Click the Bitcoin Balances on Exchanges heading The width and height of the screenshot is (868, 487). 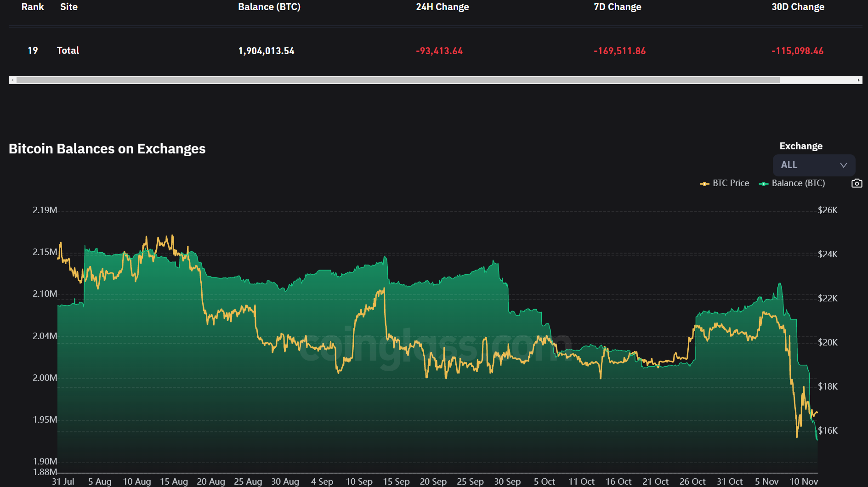click(107, 149)
